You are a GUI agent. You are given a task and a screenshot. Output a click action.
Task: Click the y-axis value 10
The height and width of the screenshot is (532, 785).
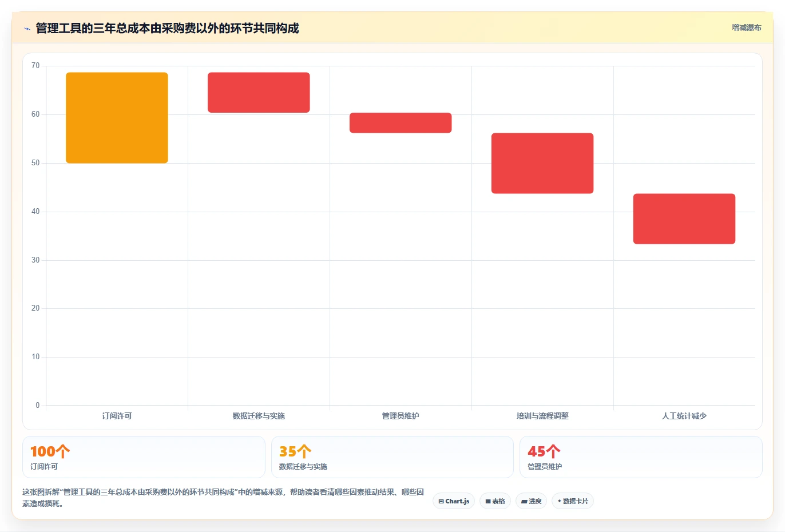(x=35, y=357)
